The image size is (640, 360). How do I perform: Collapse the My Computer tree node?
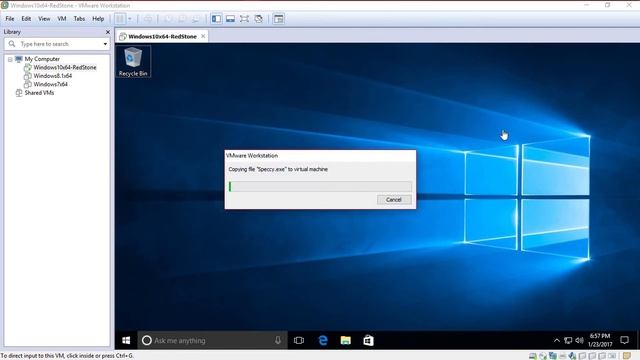click(10, 60)
